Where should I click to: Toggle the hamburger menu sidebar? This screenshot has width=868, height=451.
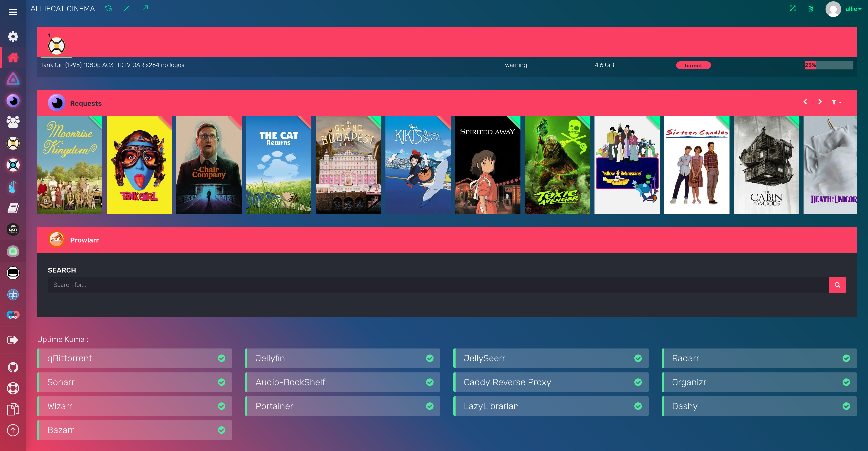[13, 12]
